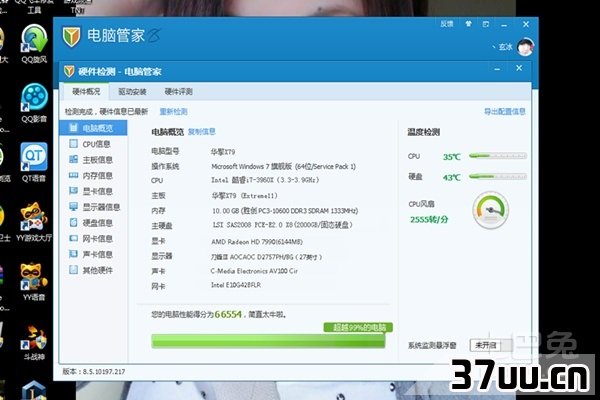Click the 10.00 GB DDR3 memory text

285,211
